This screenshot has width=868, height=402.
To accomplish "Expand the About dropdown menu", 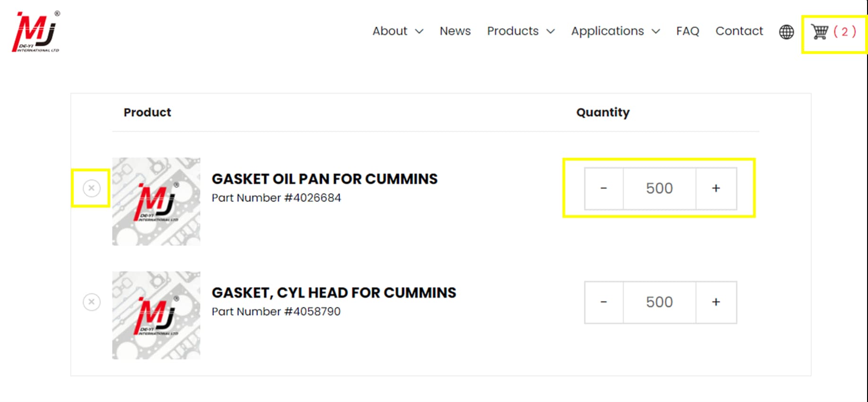I will click(x=397, y=31).
